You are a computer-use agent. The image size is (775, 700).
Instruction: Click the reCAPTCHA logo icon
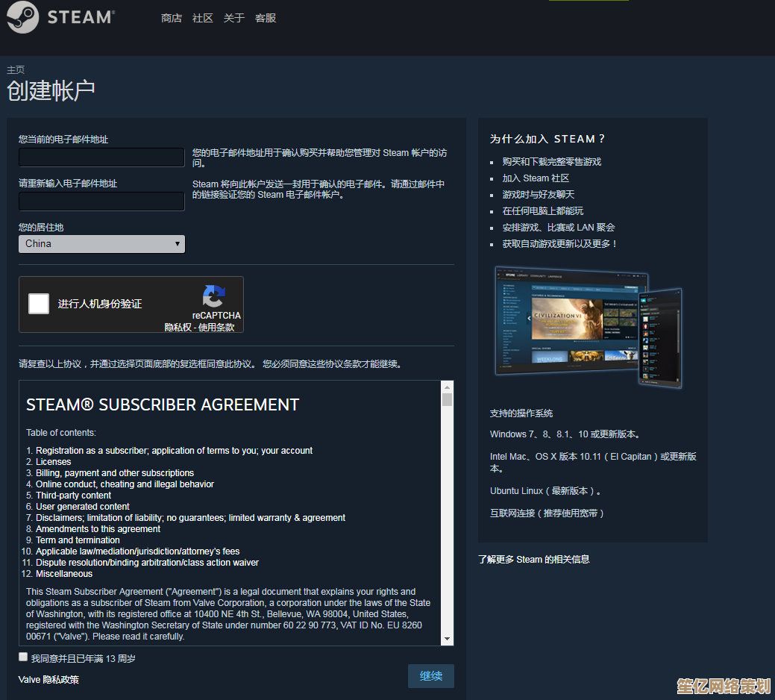pyautogui.click(x=213, y=296)
